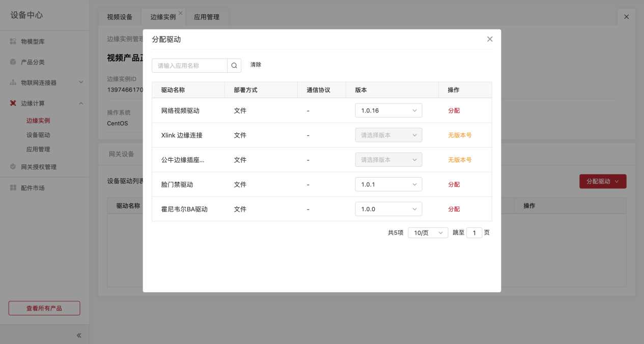Click the 产品分类 cube icon
This screenshot has width=644, height=344.
coord(13,62)
